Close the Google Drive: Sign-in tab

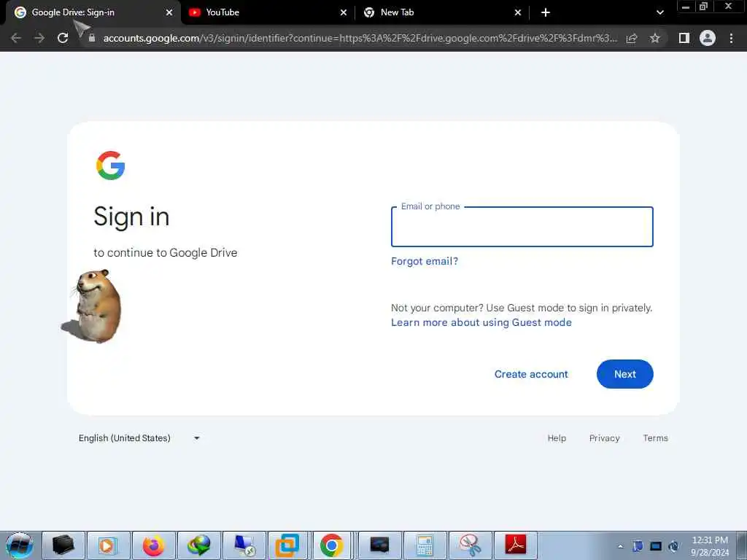(x=169, y=12)
